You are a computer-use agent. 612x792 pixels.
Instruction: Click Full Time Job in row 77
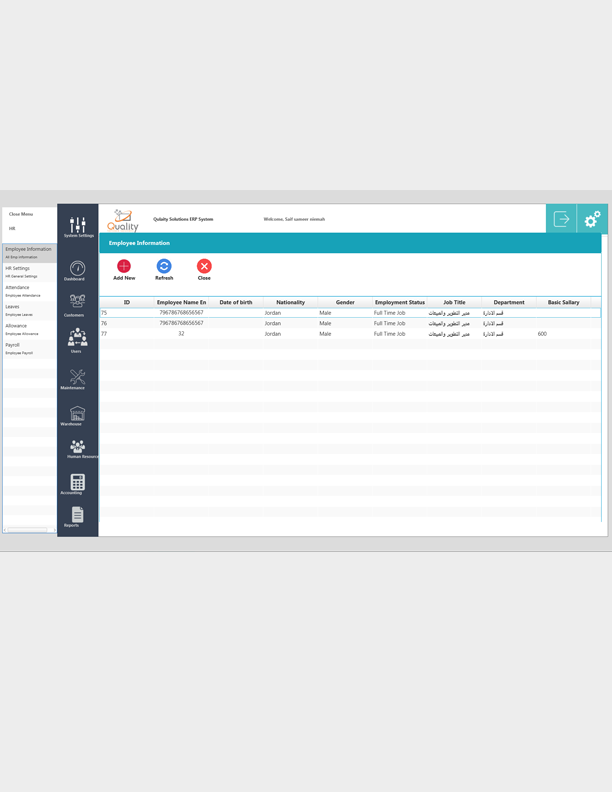click(x=389, y=334)
